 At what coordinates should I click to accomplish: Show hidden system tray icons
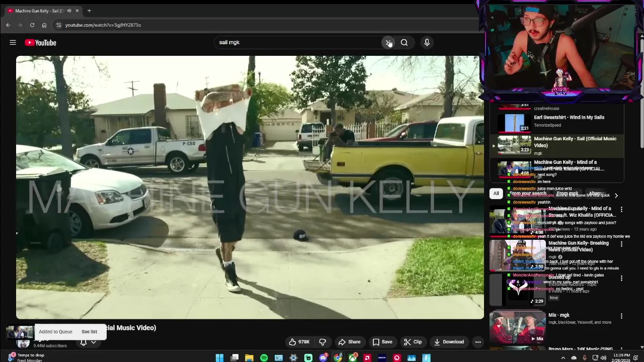(x=563, y=358)
